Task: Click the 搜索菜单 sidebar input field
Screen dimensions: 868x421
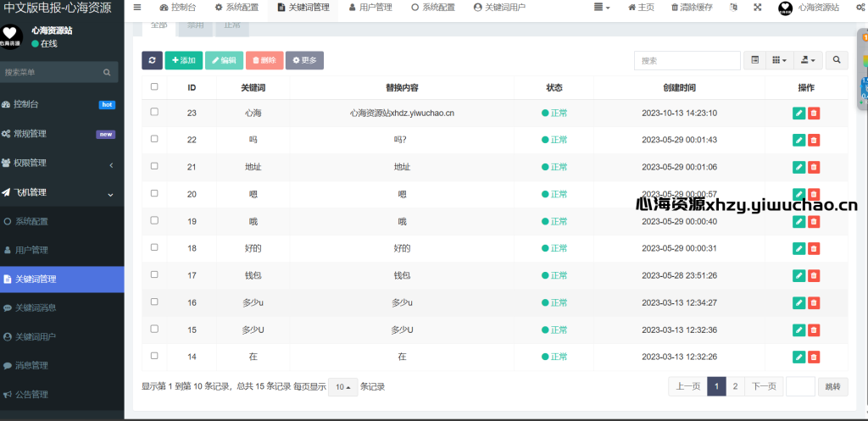Action: click(x=50, y=73)
